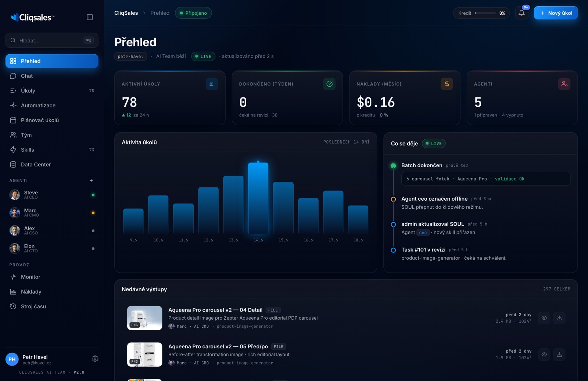Click the "čeká na revizi · 38" text

258,115
